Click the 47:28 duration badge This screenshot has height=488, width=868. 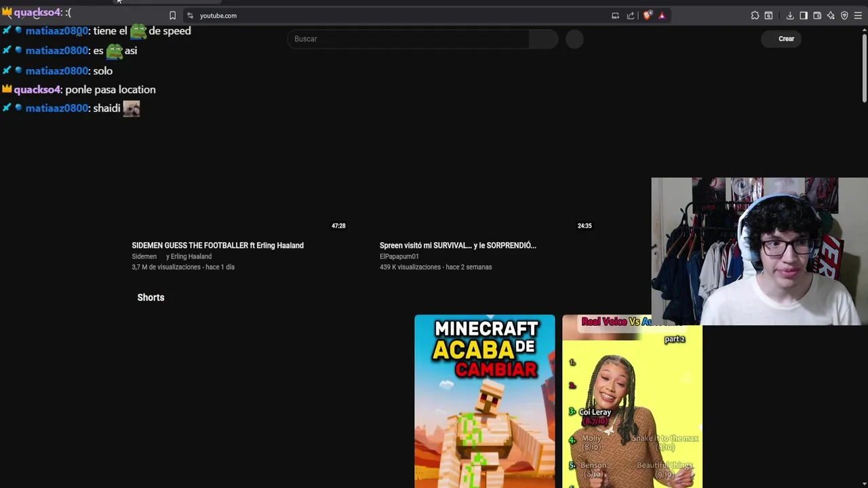coord(338,226)
